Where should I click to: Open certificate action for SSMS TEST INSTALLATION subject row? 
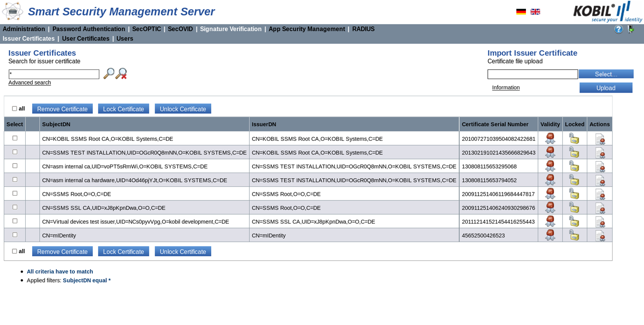coord(600,153)
